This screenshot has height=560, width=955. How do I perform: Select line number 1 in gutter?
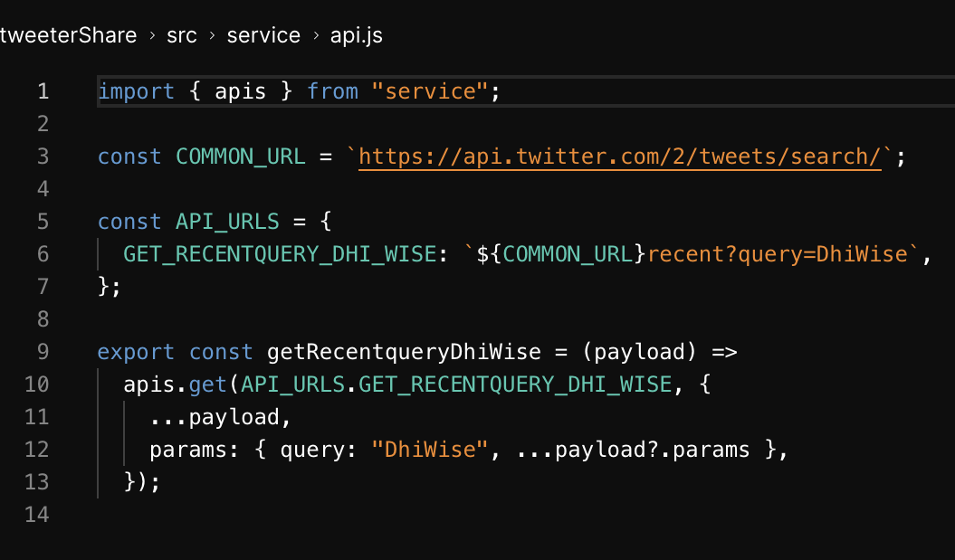click(43, 91)
